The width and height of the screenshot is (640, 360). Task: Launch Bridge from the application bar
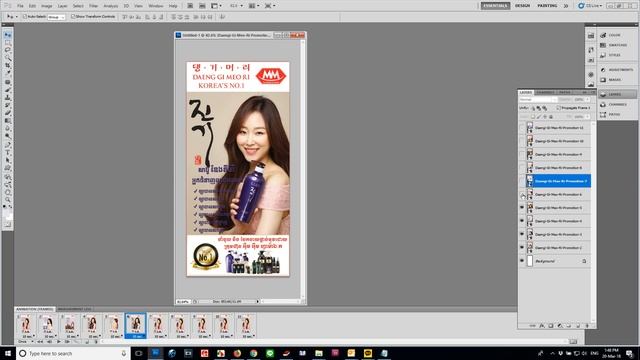pyautogui.click(x=190, y=6)
